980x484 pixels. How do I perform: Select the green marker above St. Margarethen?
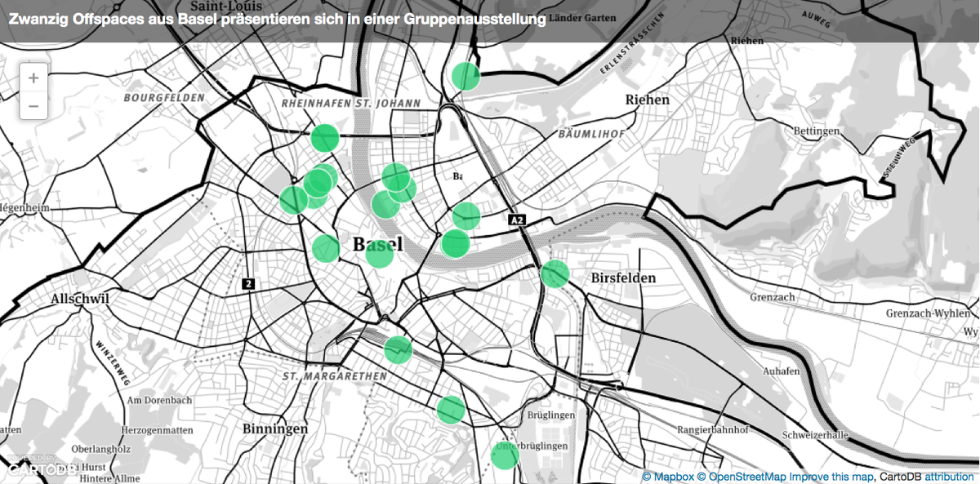coord(399,349)
